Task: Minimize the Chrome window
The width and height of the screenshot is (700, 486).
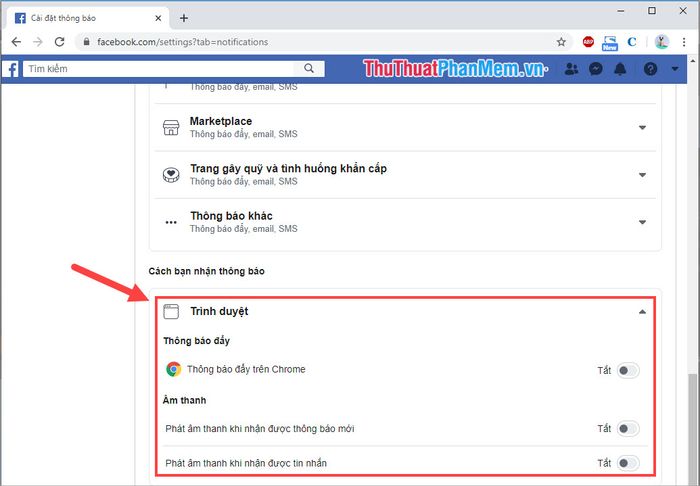Action: click(621, 11)
